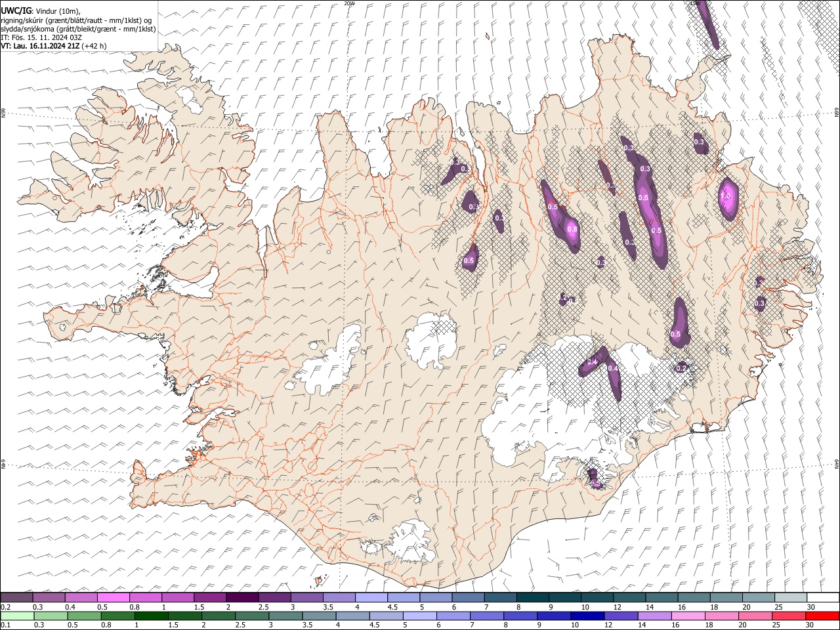Image resolution: width=840 pixels, height=630 pixels.
Task: Click the '0.2' label under the purple legend
Action: [5, 607]
